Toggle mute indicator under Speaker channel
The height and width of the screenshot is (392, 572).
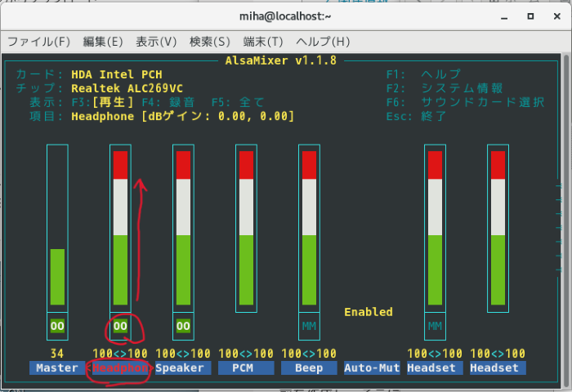point(183,326)
